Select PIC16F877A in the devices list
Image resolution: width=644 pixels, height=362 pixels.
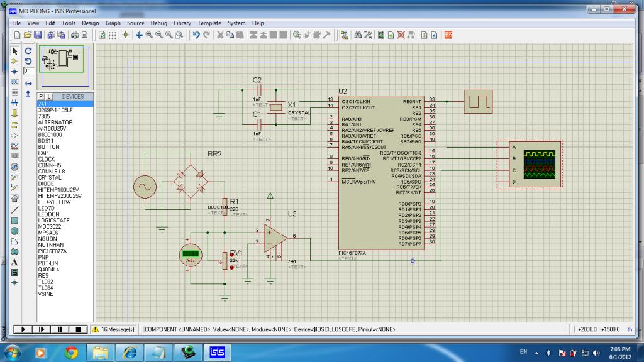coord(52,251)
